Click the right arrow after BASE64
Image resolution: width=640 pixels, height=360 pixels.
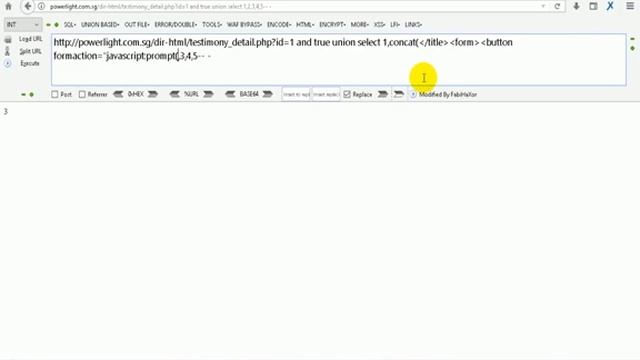(267, 94)
